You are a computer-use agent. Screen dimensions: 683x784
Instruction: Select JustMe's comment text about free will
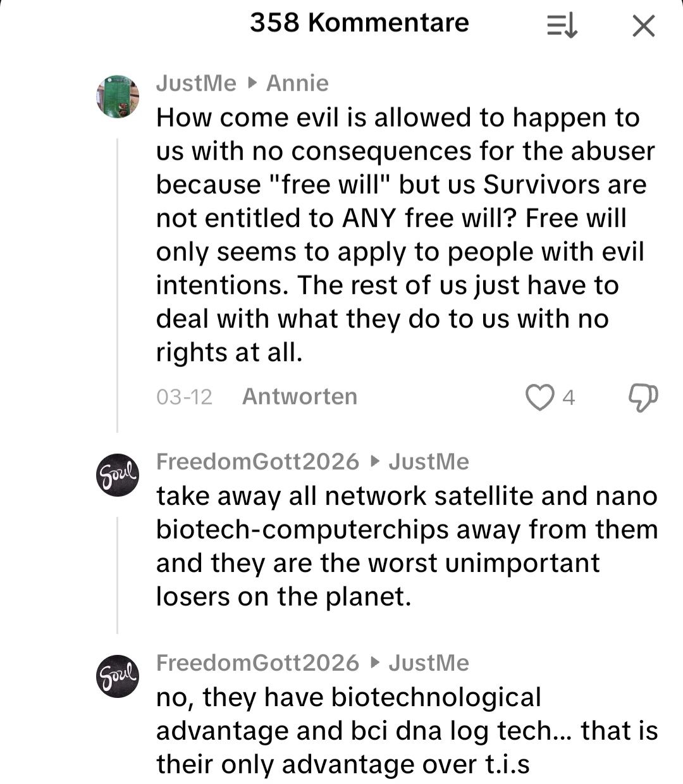405,235
